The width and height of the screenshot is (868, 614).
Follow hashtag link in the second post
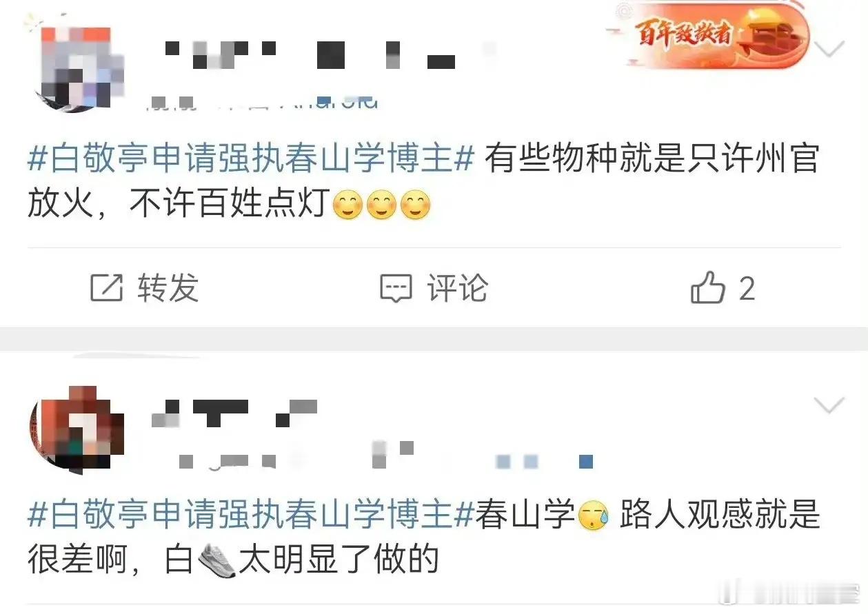(251, 516)
